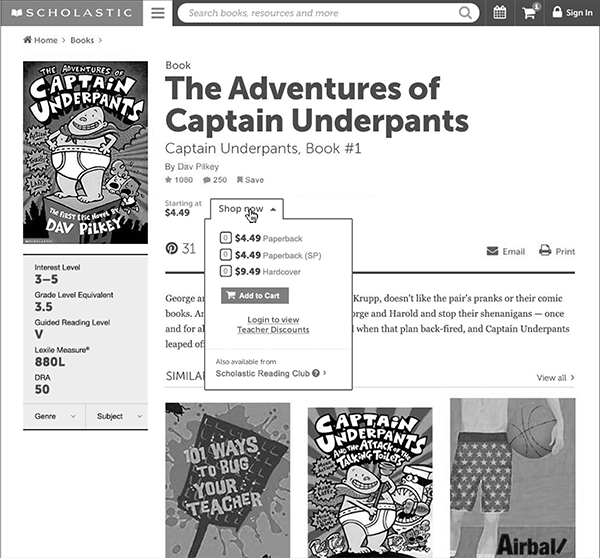Viewport: 600px width, 558px height.
Task: Select quantity box for Paperback (SP)
Action: tap(225, 255)
